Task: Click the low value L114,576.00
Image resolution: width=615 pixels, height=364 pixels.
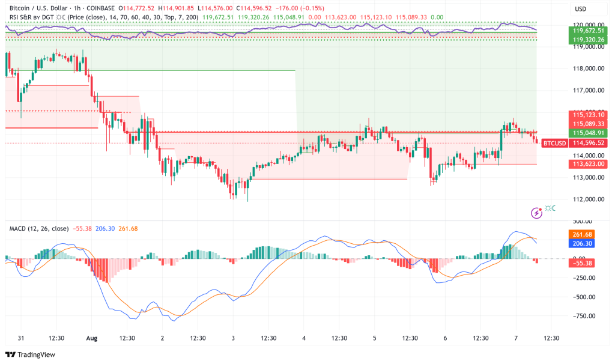Action: coord(215,8)
